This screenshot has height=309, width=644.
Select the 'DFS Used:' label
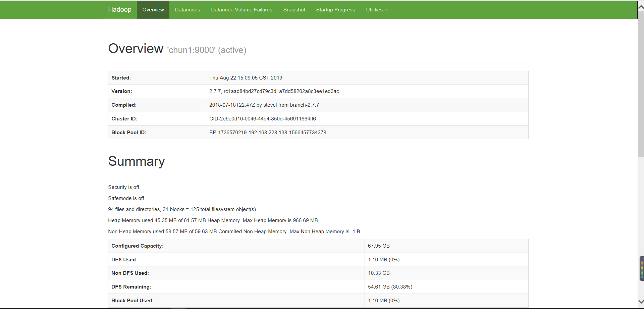pos(124,260)
